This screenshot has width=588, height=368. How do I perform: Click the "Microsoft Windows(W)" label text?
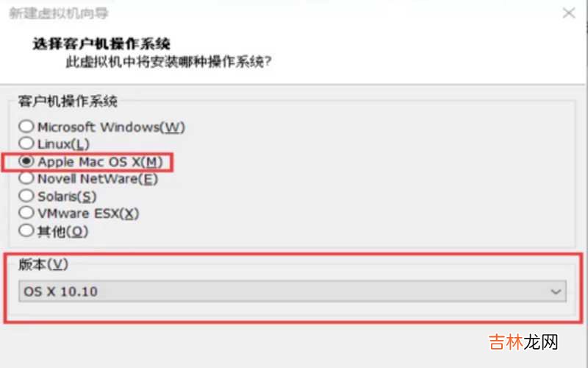[112, 127]
